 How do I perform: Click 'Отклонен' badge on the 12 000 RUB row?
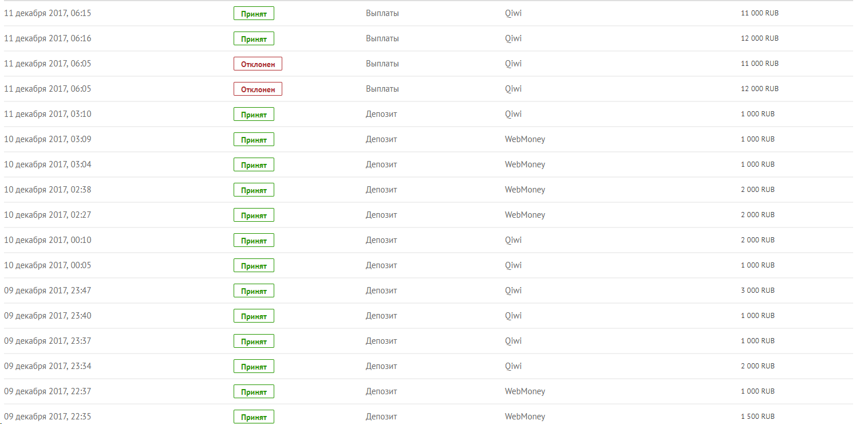click(258, 89)
